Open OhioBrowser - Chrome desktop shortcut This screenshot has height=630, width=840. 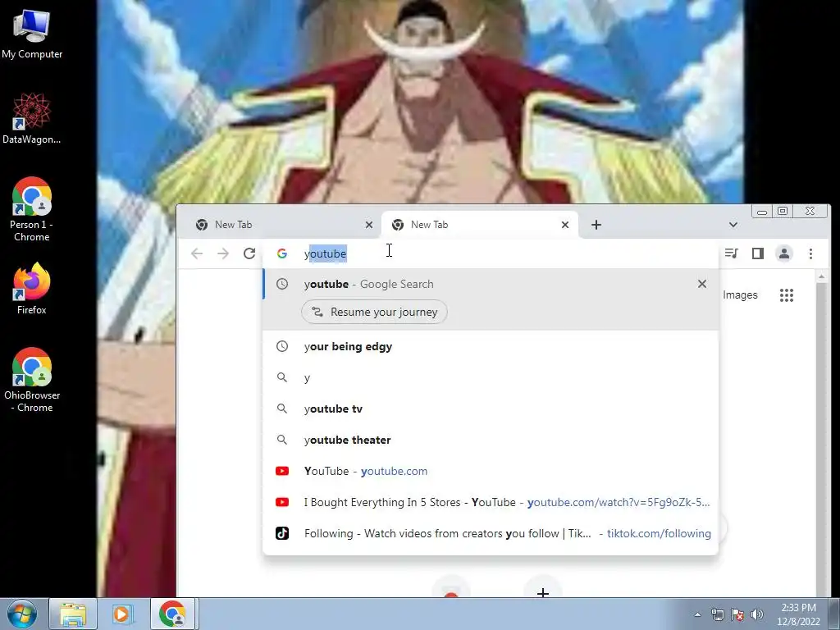pos(32,380)
